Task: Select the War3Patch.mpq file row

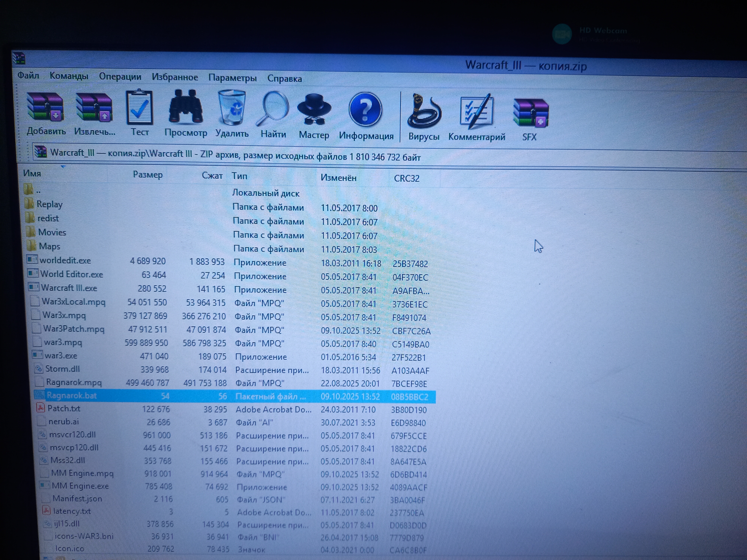Action: [74, 329]
